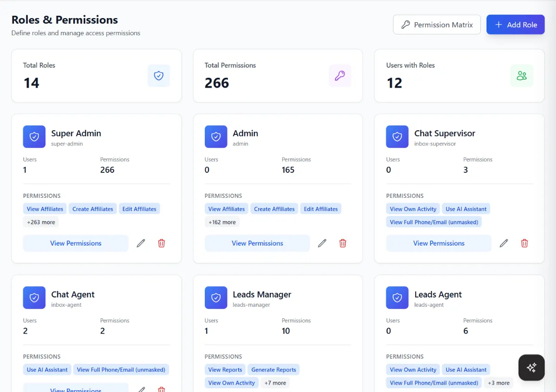Click Chat Supervisor's View Own Activity tag
556x392 pixels.
click(x=413, y=209)
